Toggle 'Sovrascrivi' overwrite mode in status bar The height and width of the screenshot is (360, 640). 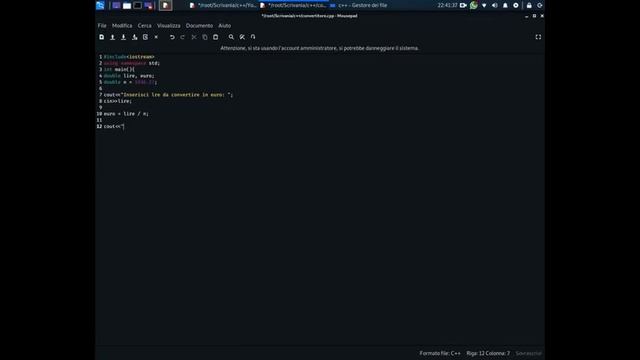(x=529, y=353)
